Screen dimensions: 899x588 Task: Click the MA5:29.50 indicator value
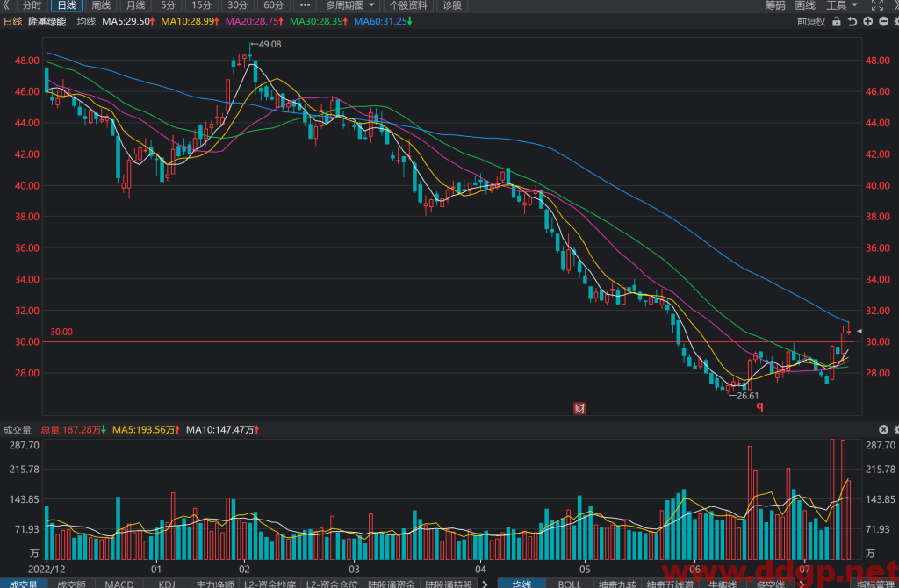point(128,21)
